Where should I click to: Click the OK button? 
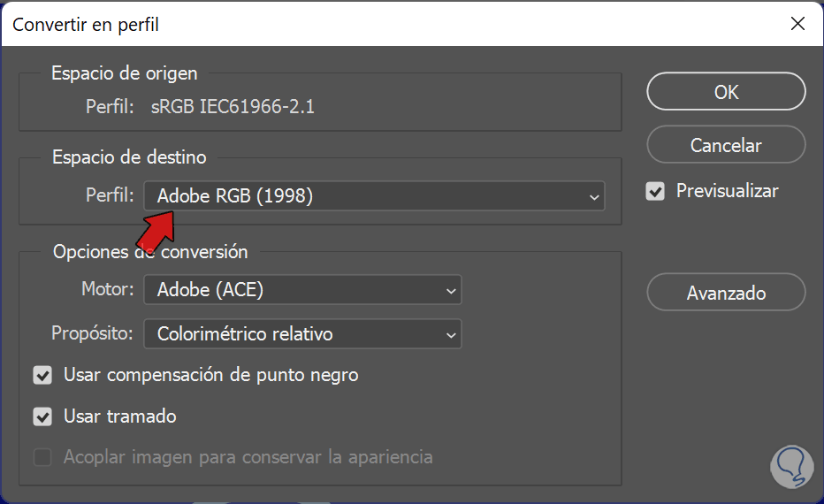pos(726,92)
